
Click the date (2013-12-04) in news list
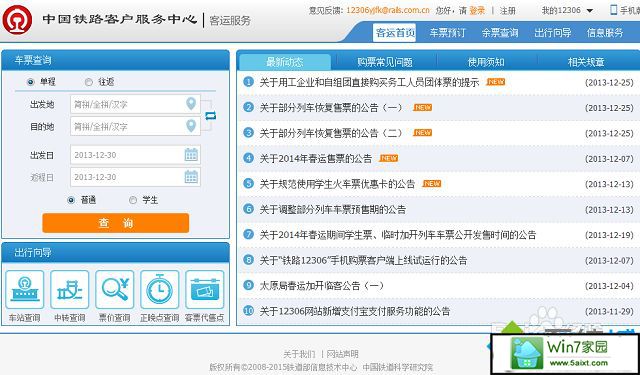[609, 286]
